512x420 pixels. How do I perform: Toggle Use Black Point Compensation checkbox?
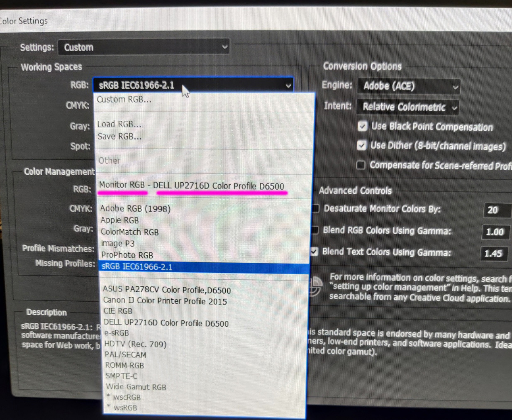pos(363,126)
